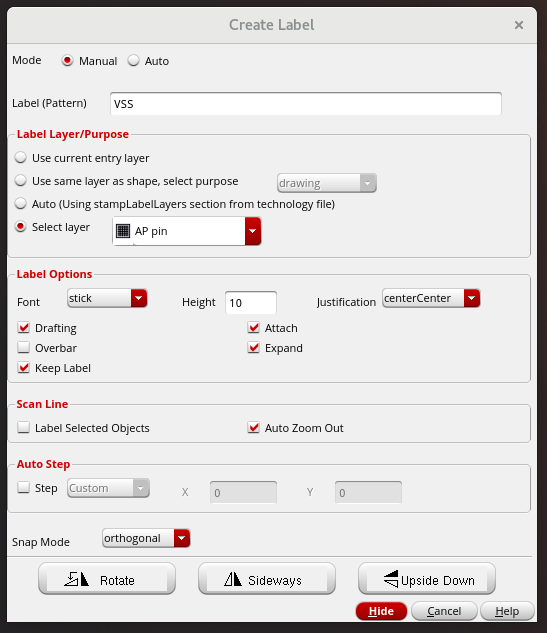Toggle the Drafting checkbox
This screenshot has height=633, width=547.
tap(24, 327)
